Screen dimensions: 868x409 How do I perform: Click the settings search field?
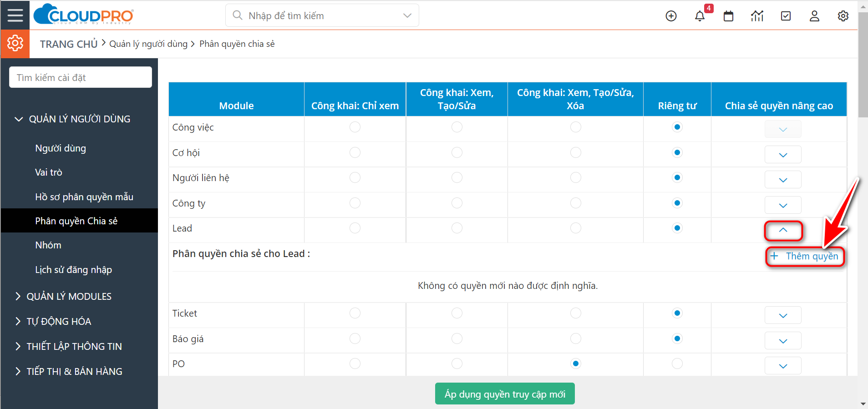pos(81,77)
